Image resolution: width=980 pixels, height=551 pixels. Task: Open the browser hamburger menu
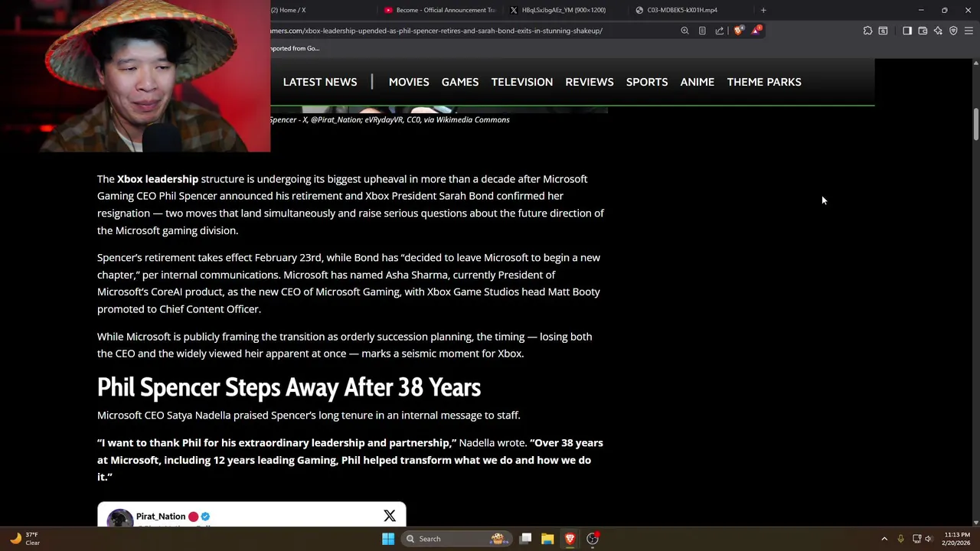[969, 31]
